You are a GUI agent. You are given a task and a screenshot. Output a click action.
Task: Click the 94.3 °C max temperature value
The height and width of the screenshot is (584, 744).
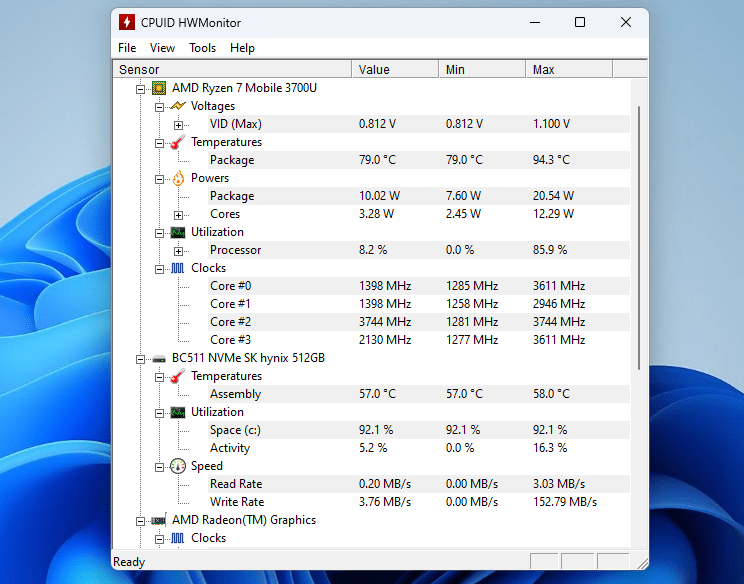[x=551, y=160]
